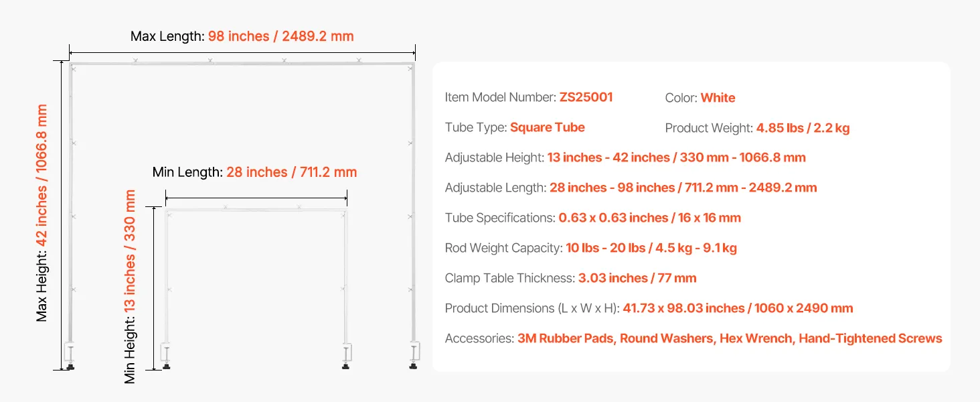Click the Tube Specifications 0.63 x 0.63 value
The height and width of the screenshot is (402, 980).
tap(649, 218)
